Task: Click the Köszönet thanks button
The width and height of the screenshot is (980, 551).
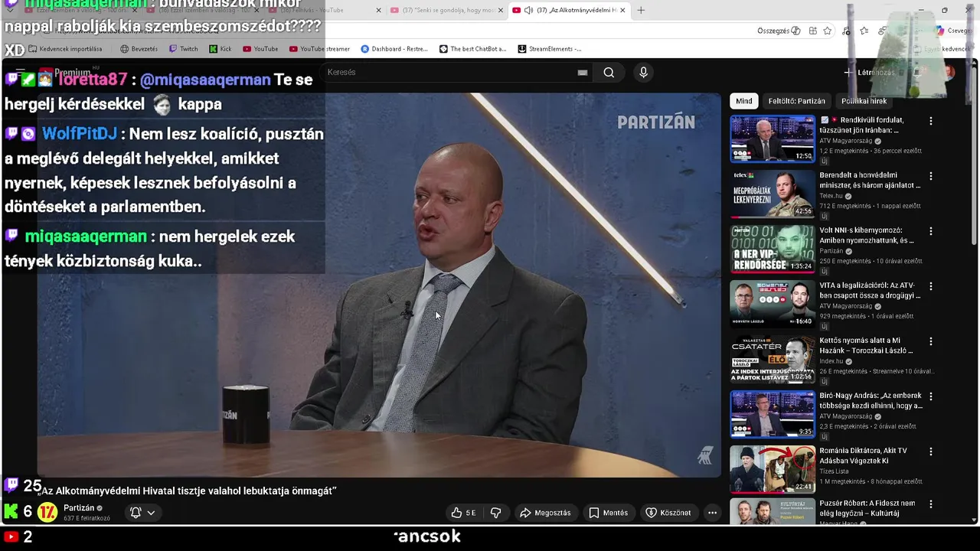Action: pos(668,513)
